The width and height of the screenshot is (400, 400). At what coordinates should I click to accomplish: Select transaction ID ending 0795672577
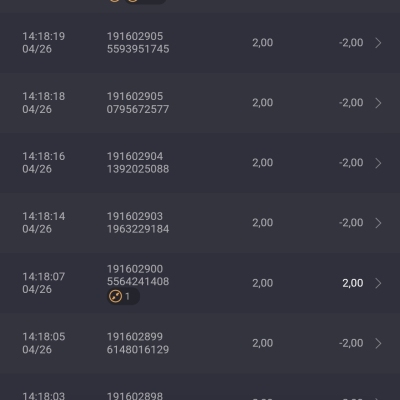[x=138, y=103]
